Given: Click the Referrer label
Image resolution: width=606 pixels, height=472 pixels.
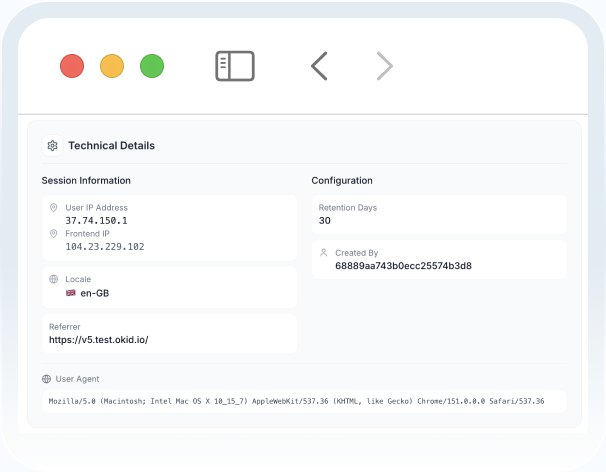Looking at the screenshot, I should click(x=65, y=327).
